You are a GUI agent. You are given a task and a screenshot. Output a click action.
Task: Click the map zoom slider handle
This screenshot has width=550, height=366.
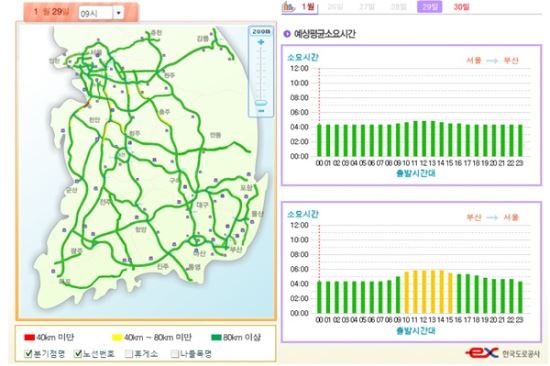pyautogui.click(x=261, y=103)
